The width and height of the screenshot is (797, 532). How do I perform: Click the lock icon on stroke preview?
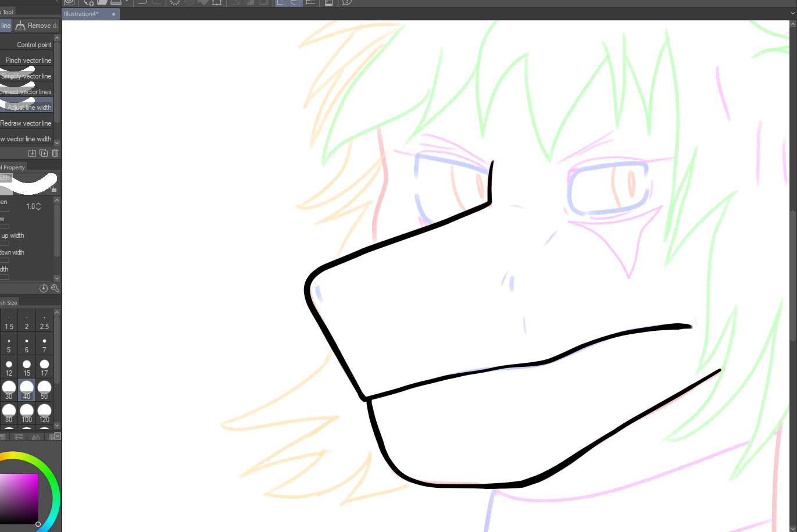tap(54, 189)
